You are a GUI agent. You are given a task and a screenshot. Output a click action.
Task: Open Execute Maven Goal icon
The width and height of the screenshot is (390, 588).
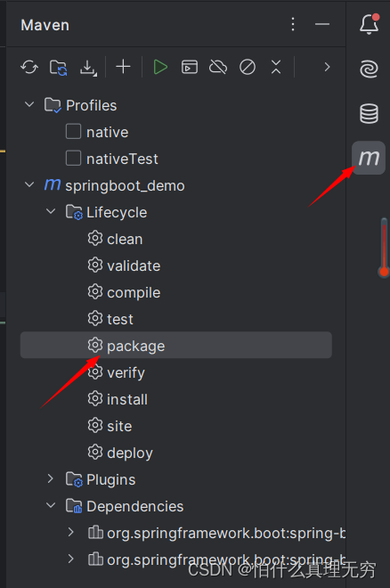[x=190, y=67]
